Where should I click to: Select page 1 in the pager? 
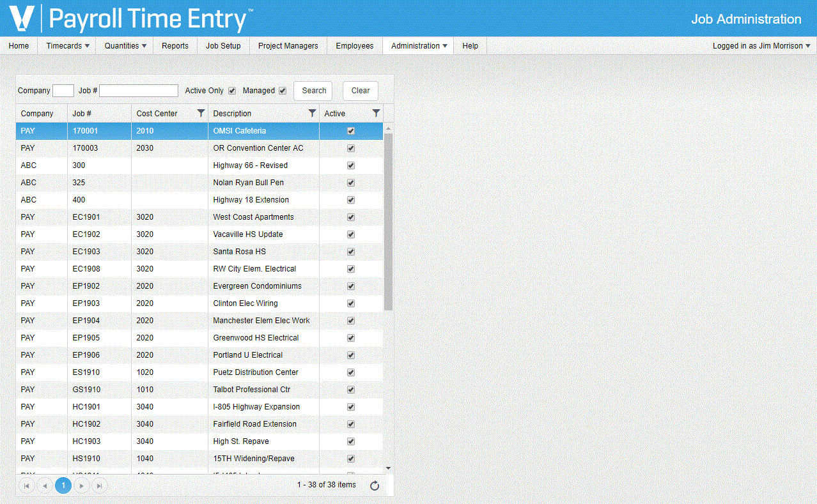(63, 485)
